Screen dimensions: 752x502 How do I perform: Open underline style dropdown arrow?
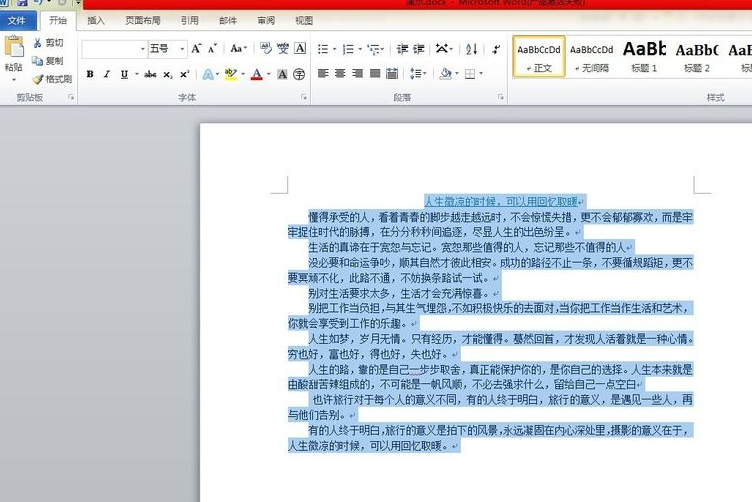point(137,74)
